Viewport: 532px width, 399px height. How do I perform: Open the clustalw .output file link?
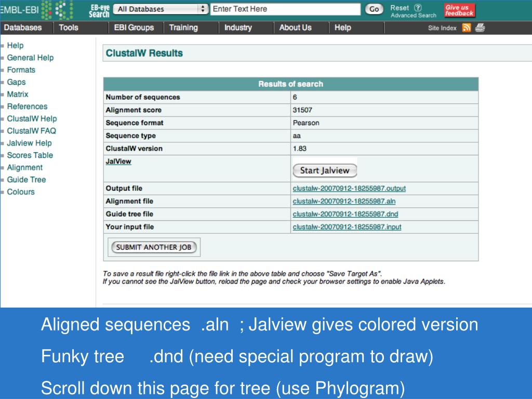click(x=349, y=188)
